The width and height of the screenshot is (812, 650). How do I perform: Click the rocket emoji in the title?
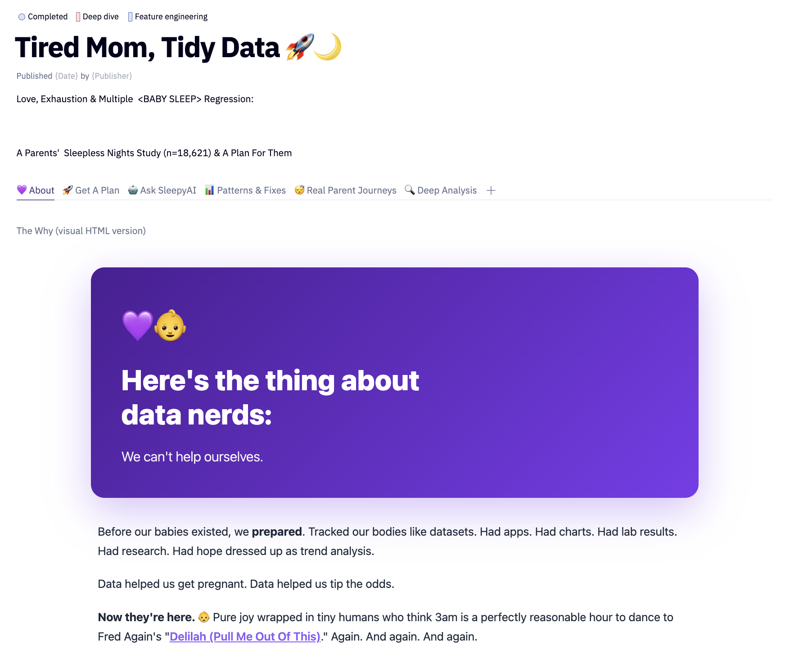[x=299, y=47]
